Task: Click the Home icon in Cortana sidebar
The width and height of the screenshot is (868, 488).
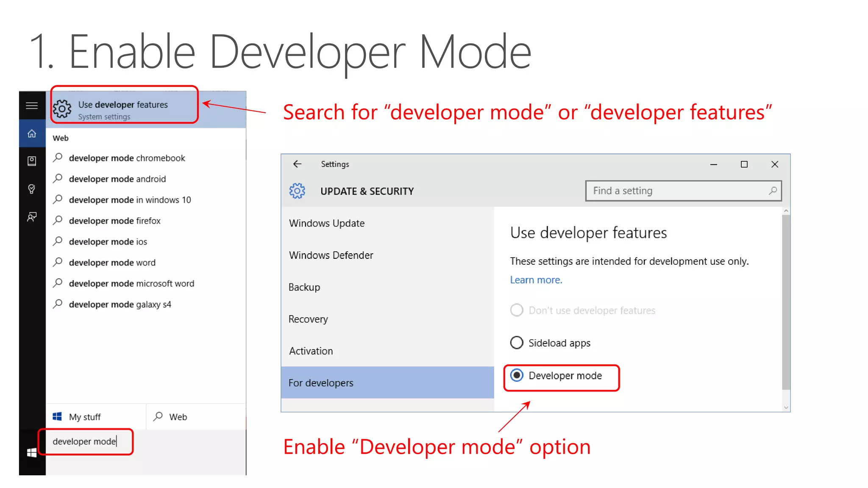Action: coord(32,134)
